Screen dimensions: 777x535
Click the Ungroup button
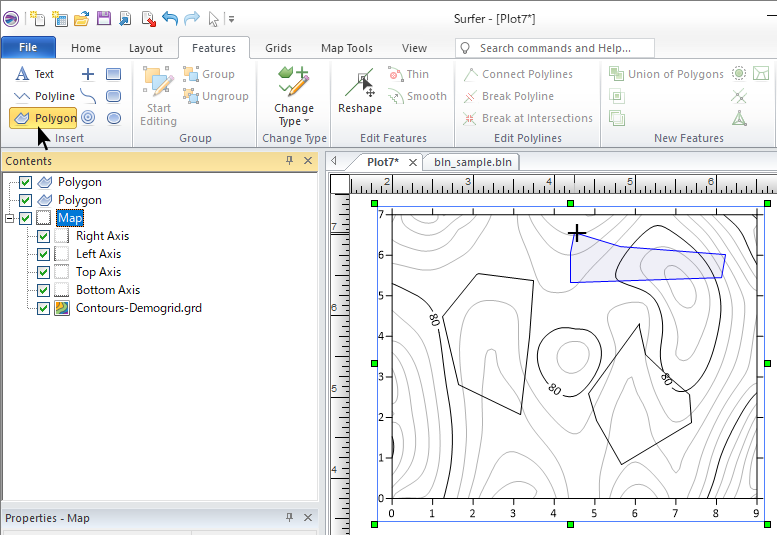click(x=216, y=96)
